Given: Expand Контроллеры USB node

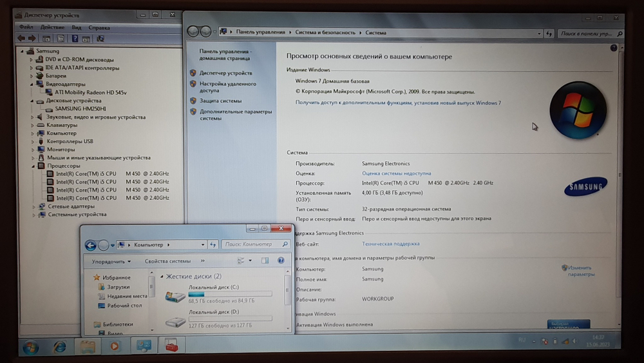Looking at the screenshot, I should [x=32, y=141].
